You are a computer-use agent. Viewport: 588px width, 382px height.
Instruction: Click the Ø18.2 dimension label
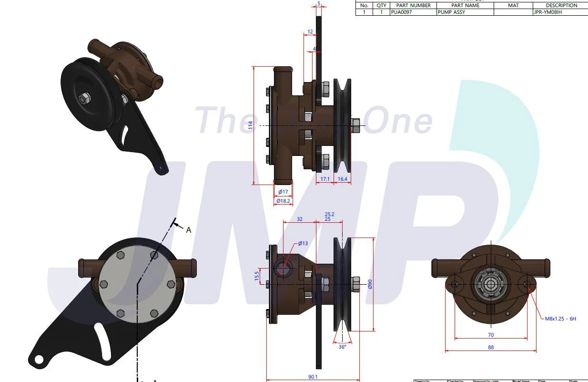283,201
